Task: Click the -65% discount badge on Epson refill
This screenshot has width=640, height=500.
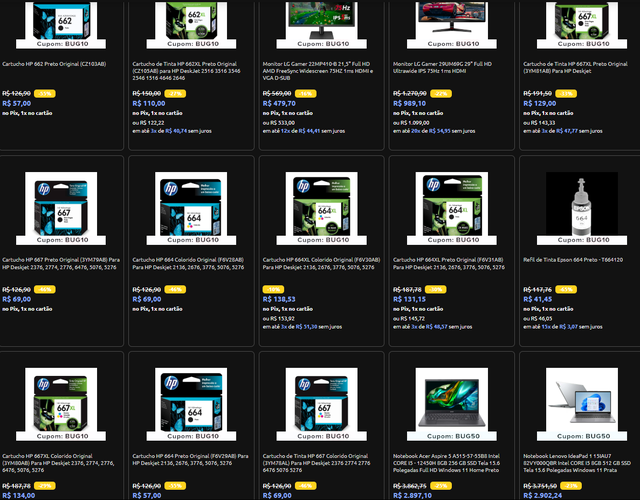Action: (x=566, y=289)
